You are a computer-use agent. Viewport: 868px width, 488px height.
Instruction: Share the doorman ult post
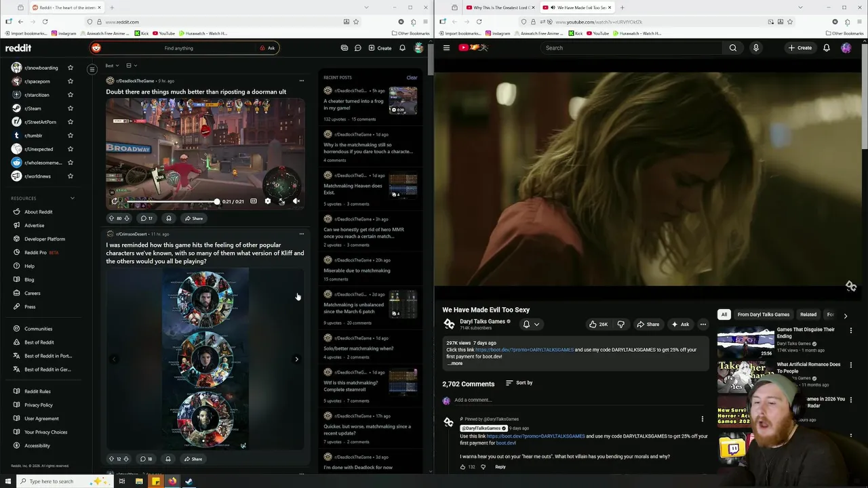tap(193, 218)
